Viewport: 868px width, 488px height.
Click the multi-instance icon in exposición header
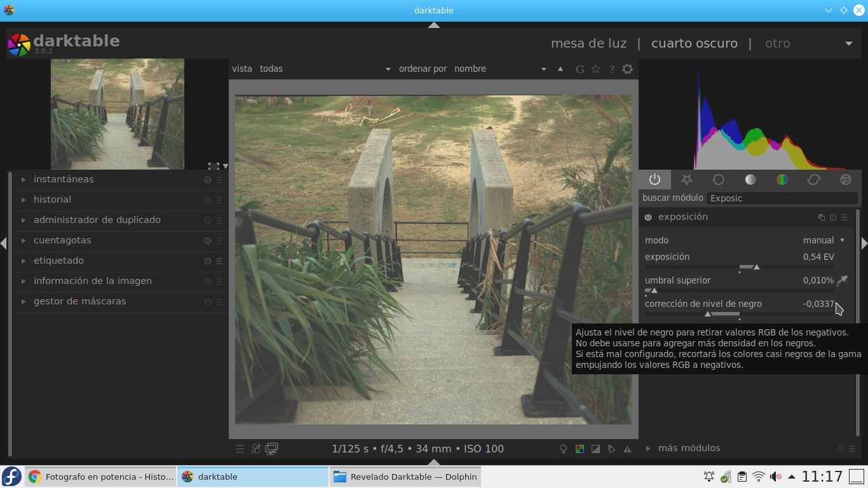[x=821, y=217]
